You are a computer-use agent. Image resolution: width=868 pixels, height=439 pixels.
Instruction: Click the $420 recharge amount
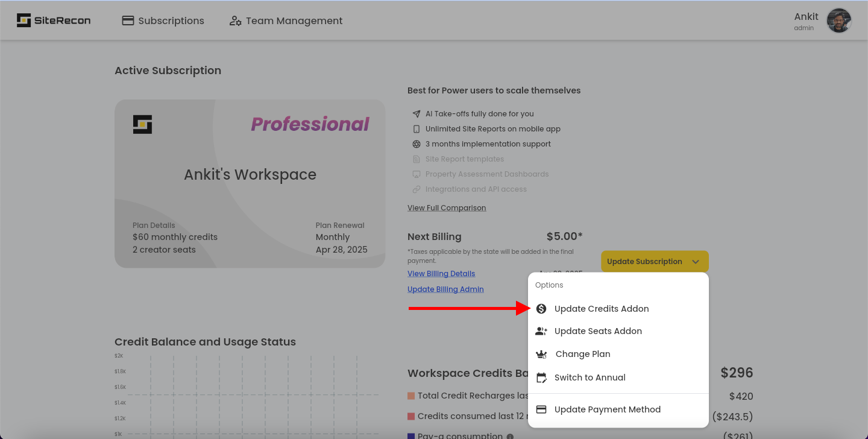point(741,396)
